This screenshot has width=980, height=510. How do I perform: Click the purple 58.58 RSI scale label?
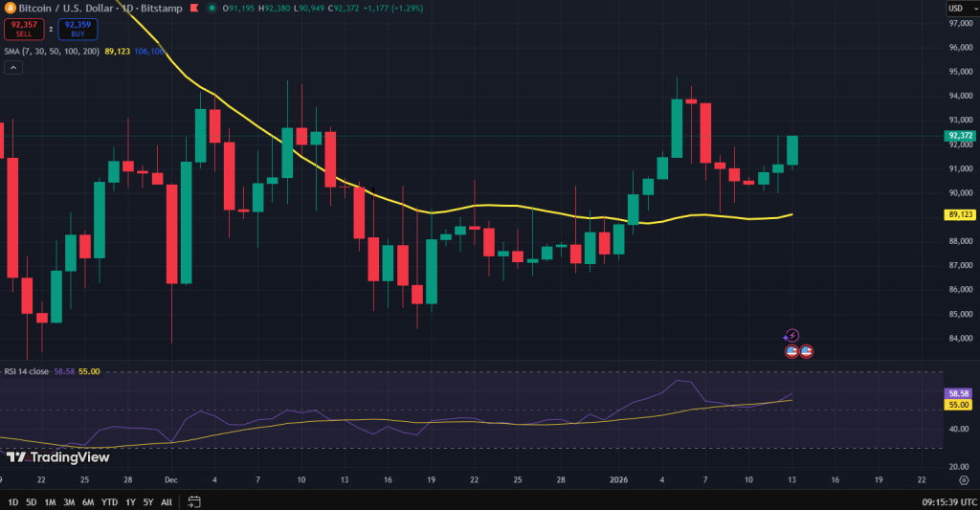pyautogui.click(x=958, y=394)
